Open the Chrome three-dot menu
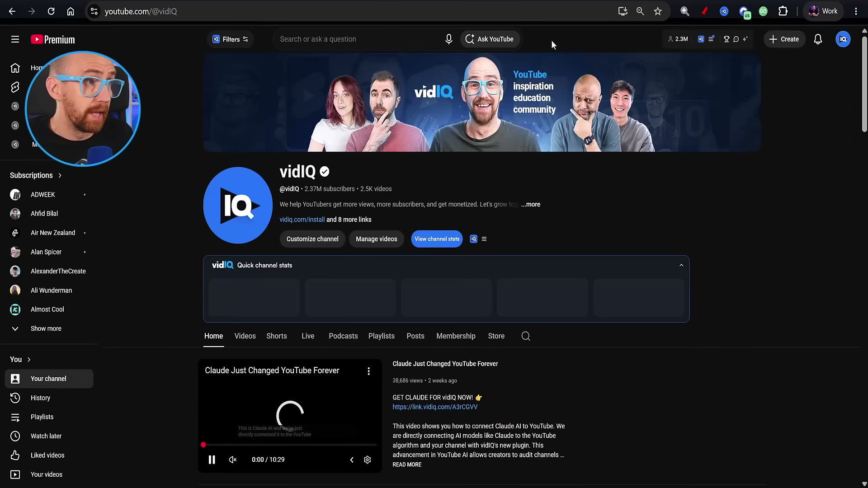The width and height of the screenshot is (868, 488). click(856, 11)
